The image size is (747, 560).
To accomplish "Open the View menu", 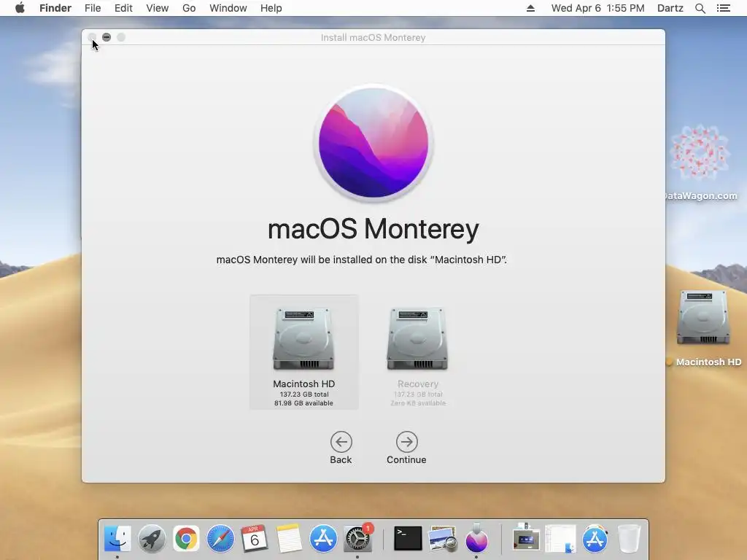I will (158, 8).
